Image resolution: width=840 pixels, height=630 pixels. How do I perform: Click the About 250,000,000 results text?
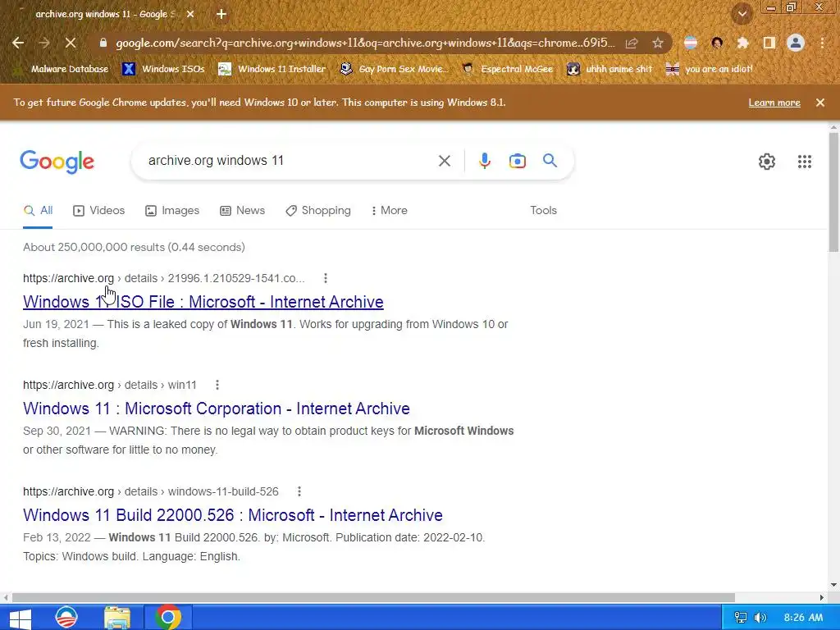(x=134, y=247)
